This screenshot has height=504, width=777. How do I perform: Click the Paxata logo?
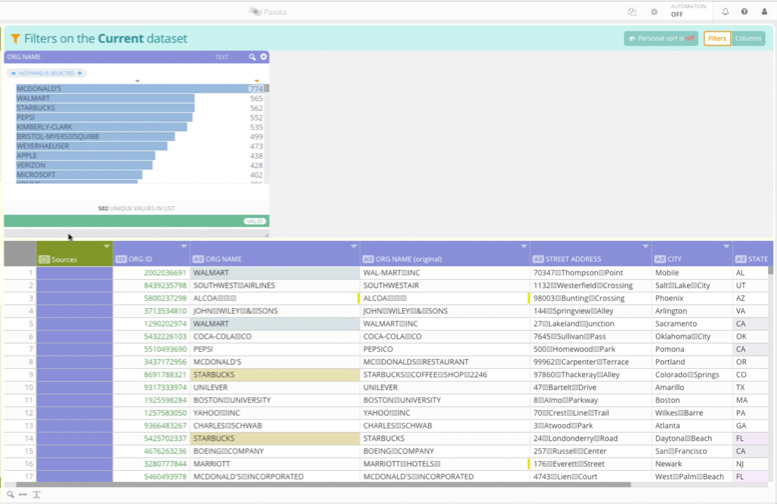[x=268, y=11]
